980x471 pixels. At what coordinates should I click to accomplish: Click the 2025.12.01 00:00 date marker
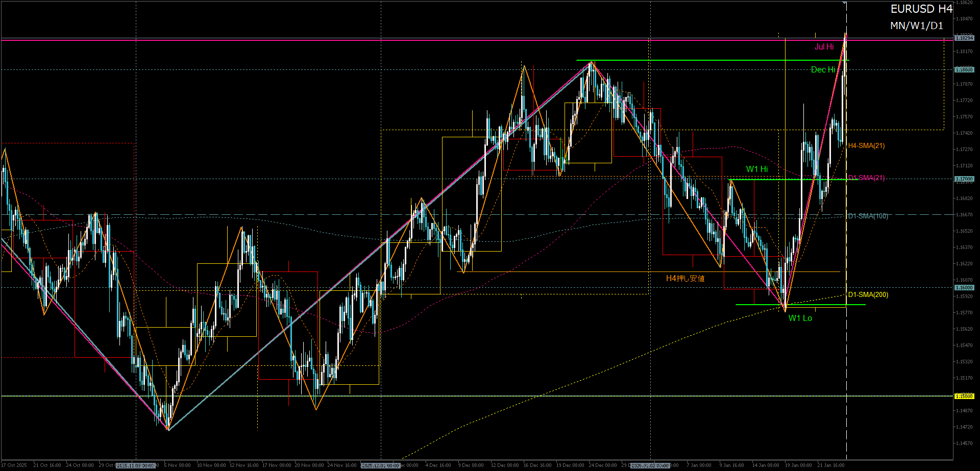tap(380, 465)
